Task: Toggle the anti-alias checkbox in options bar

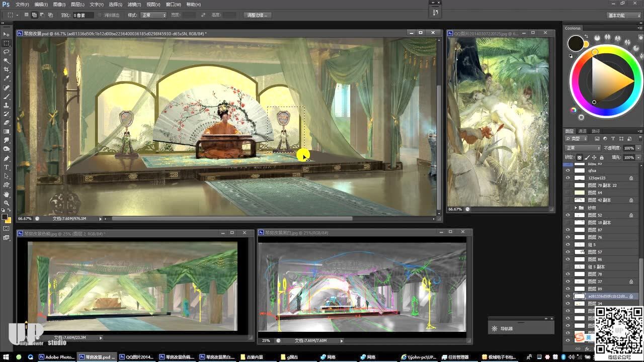Action: pyautogui.click(x=99, y=15)
